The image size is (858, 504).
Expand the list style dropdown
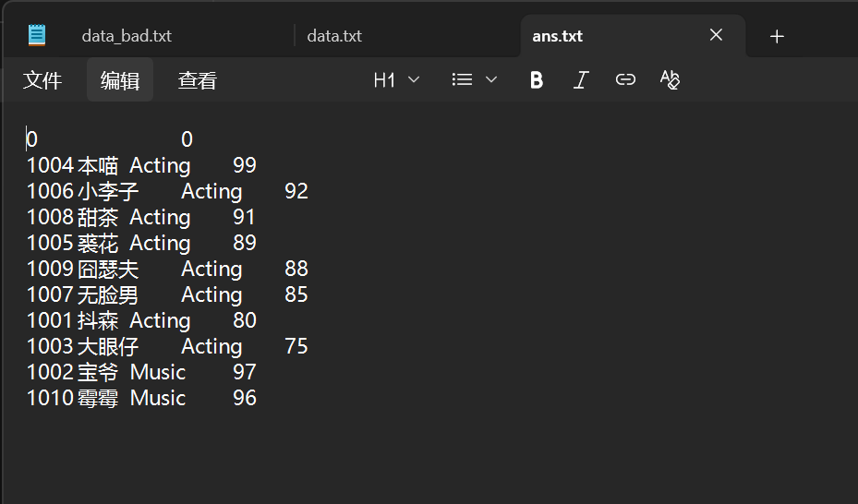tap(475, 80)
